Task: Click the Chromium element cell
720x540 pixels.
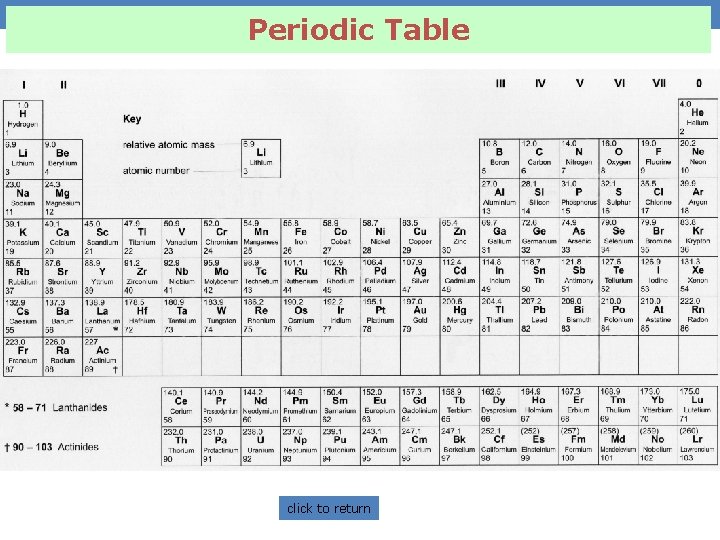Action: (x=221, y=238)
